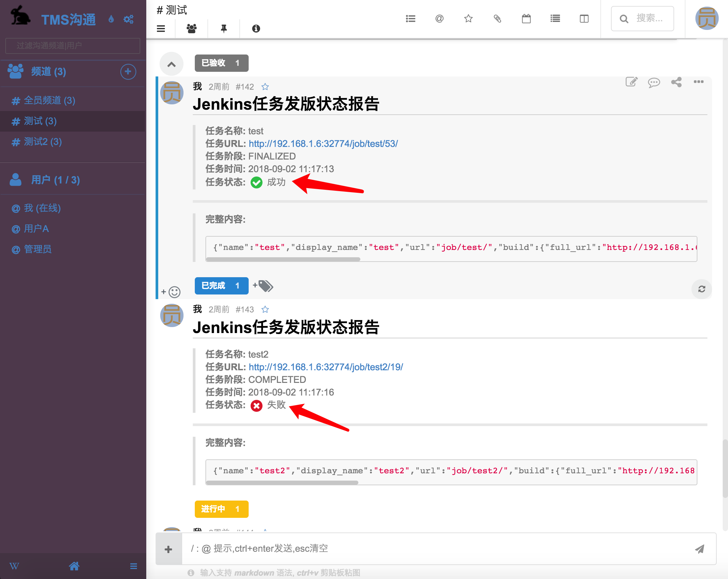Click the water drop theme icon
This screenshot has width=728, height=579.
(111, 19)
